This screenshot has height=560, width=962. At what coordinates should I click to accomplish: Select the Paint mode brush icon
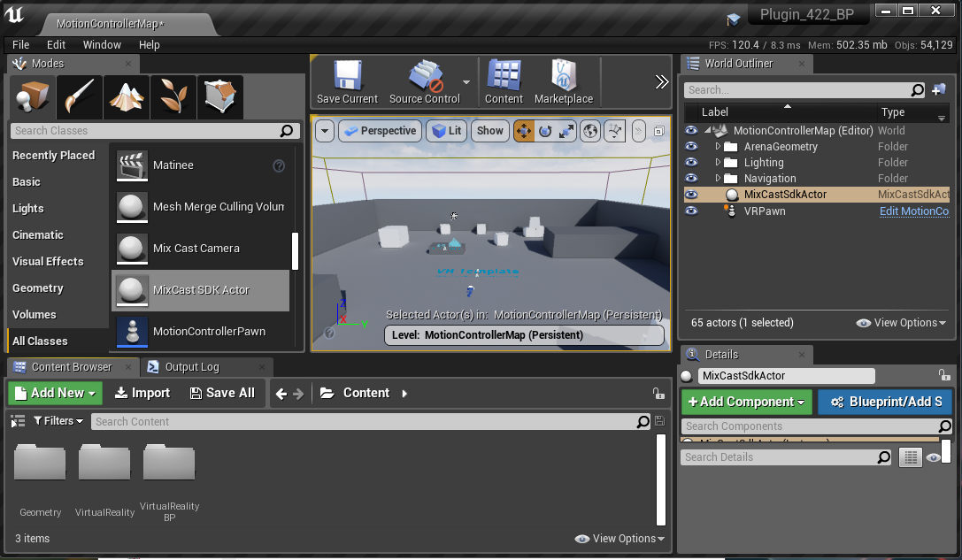80,97
